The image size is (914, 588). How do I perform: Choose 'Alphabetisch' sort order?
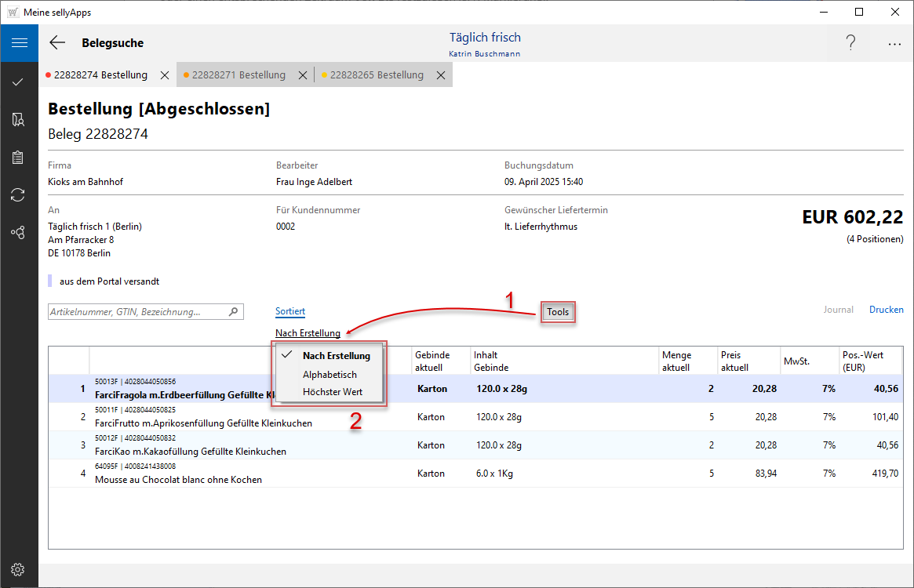330,375
